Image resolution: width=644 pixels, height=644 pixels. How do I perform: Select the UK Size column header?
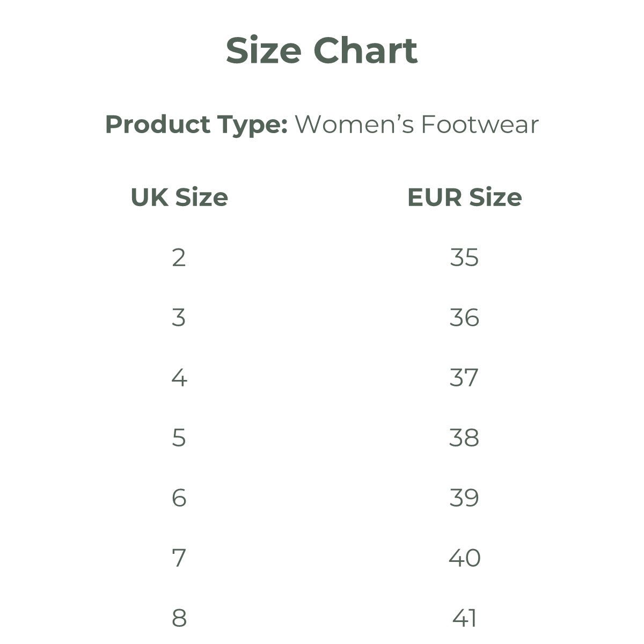[x=179, y=197]
